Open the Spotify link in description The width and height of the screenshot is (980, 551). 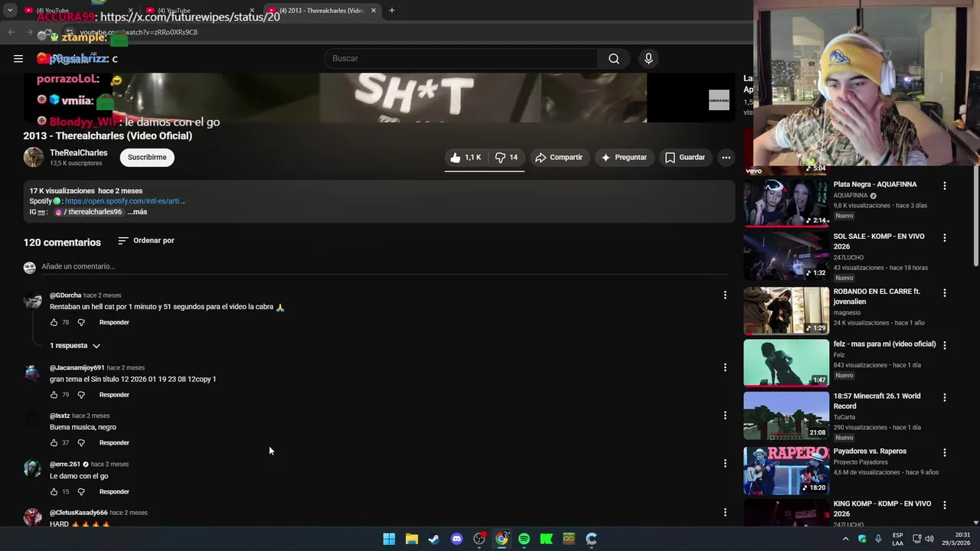125,201
